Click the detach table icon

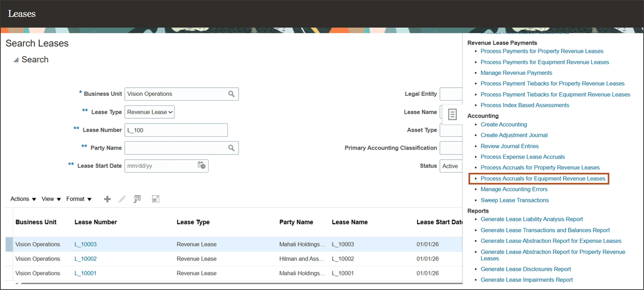(156, 199)
